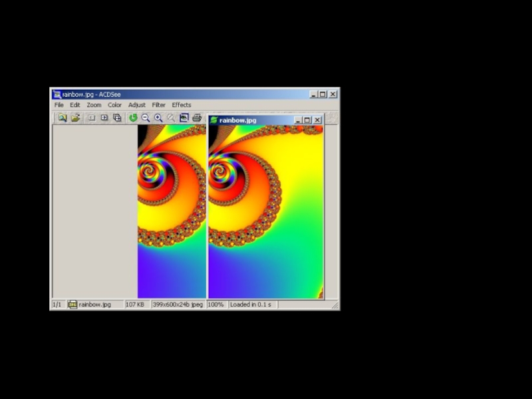Open the File menu
Image resolution: width=532 pixels, height=399 pixels.
tap(59, 105)
